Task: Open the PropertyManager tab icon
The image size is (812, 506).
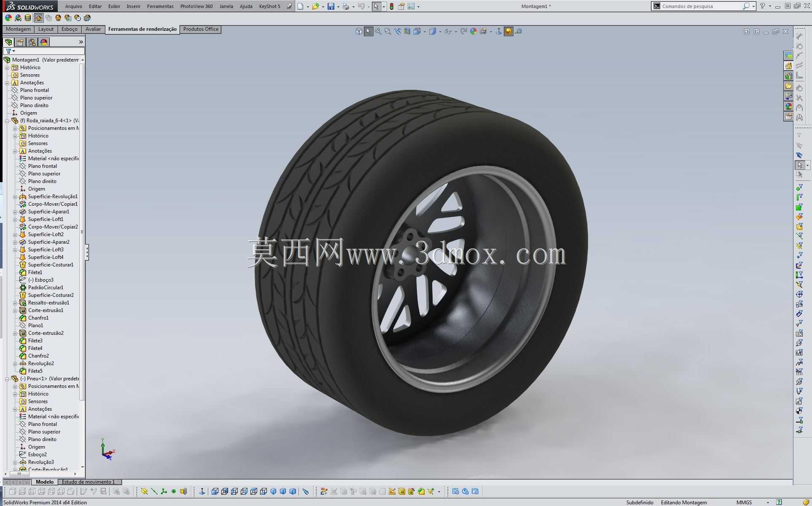Action: (x=20, y=42)
